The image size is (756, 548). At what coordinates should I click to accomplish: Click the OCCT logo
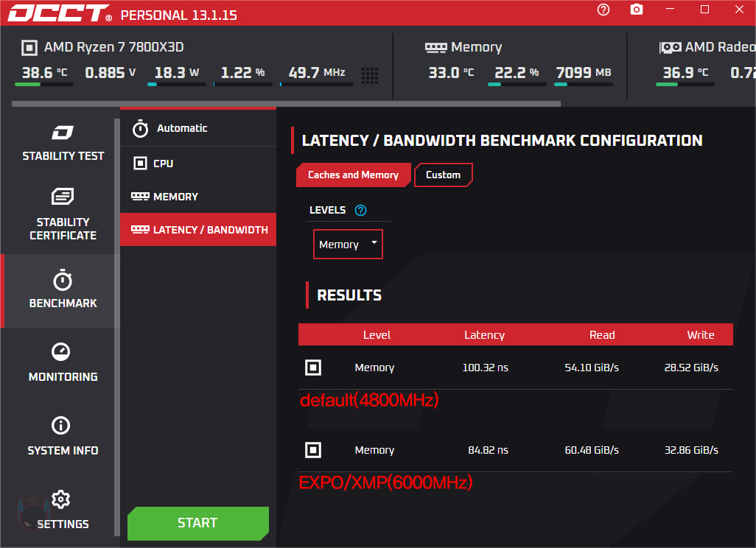[60, 13]
